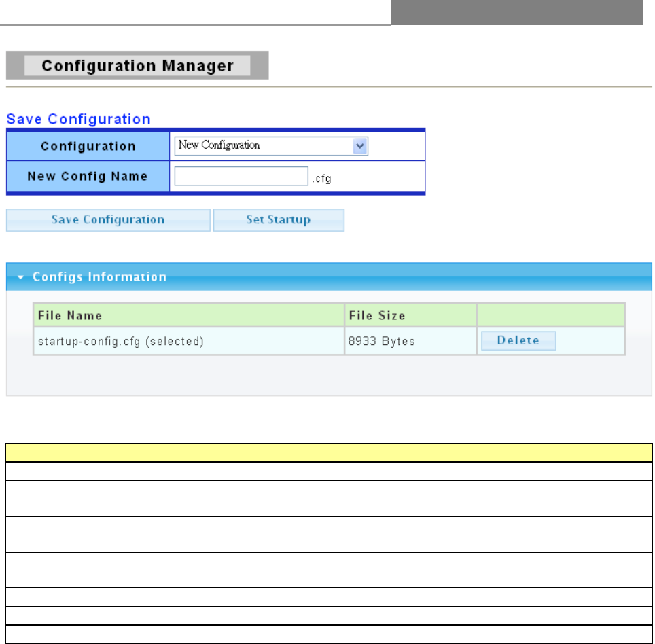
Task: Click the New Config Name row label
Action: click(x=88, y=176)
